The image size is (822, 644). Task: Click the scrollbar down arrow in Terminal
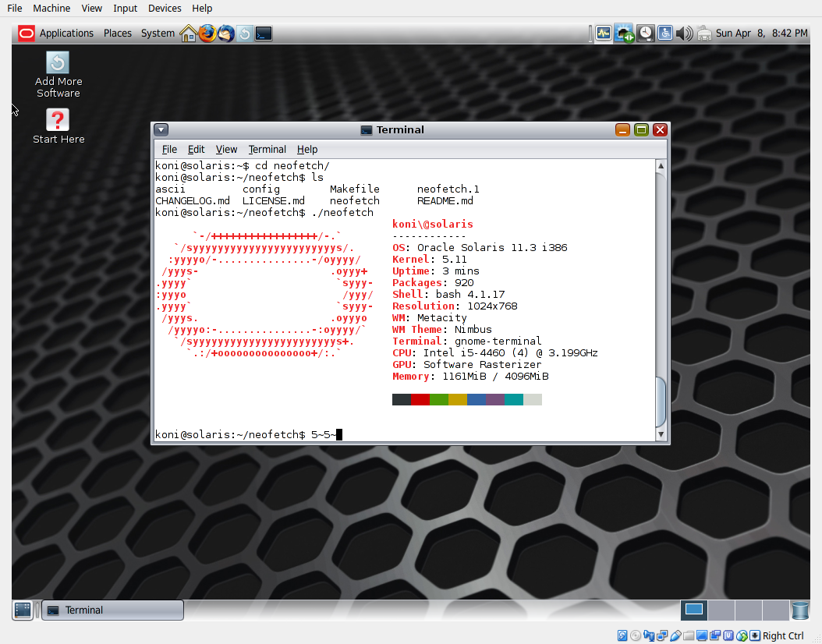[661, 434]
